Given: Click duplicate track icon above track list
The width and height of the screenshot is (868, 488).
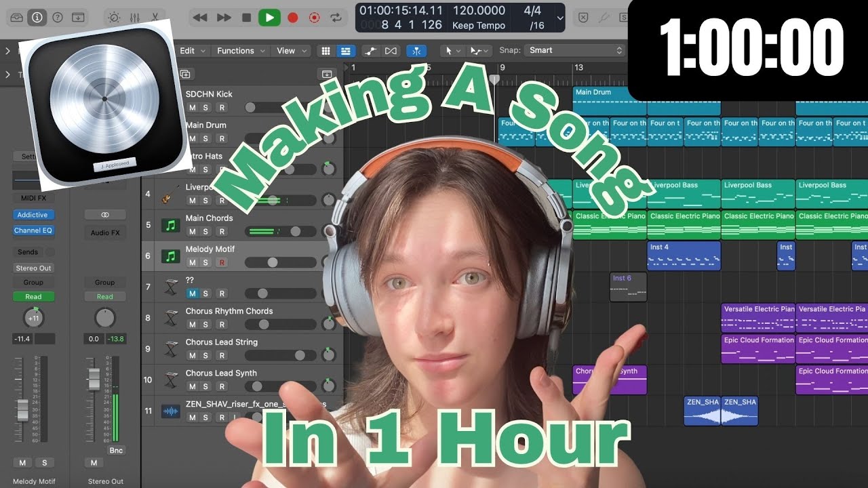Looking at the screenshot, I should [185, 73].
